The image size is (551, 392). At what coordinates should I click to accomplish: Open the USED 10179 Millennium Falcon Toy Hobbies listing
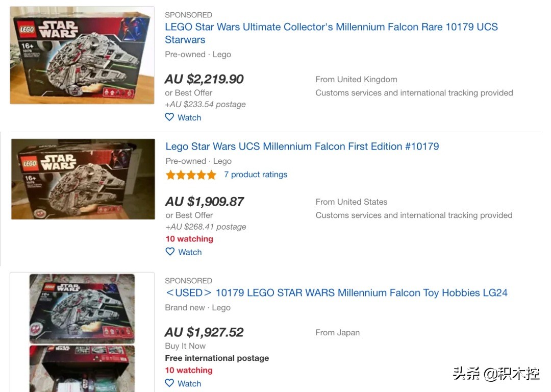tap(336, 293)
